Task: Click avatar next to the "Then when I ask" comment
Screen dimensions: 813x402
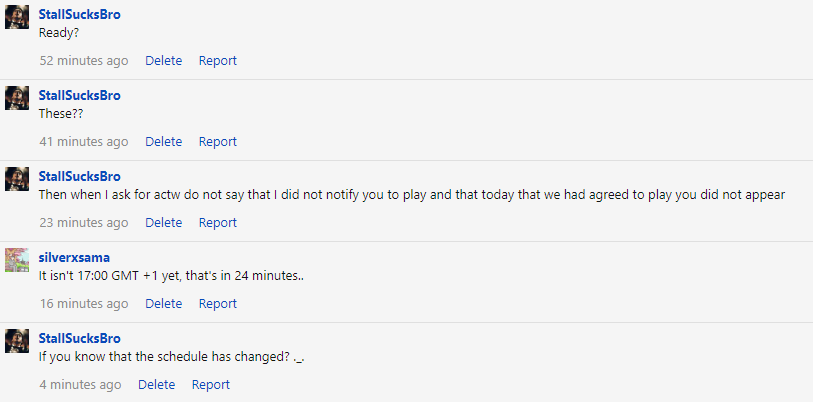Action: point(17,179)
